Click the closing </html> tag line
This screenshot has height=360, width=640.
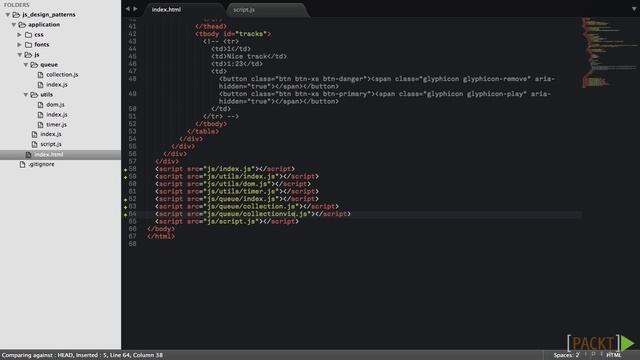click(161, 236)
